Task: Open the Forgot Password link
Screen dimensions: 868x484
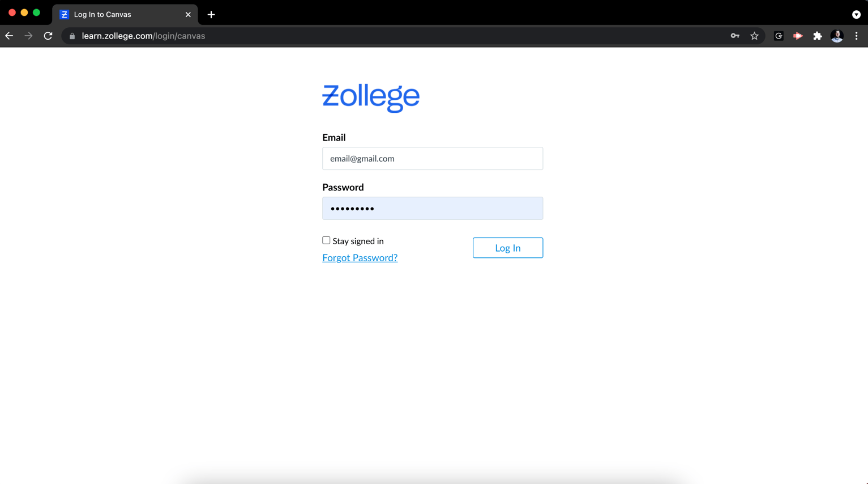Action: click(x=360, y=257)
